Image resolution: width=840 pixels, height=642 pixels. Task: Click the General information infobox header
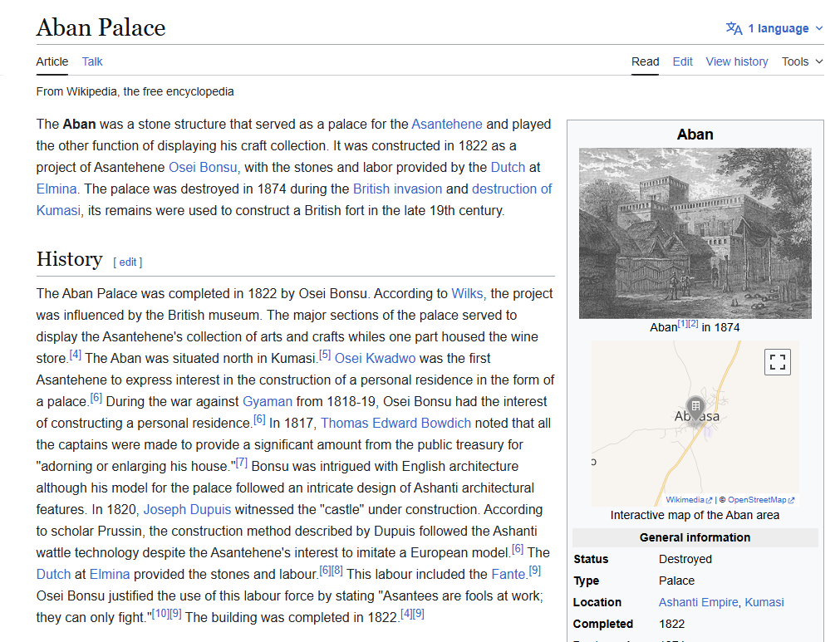[695, 537]
